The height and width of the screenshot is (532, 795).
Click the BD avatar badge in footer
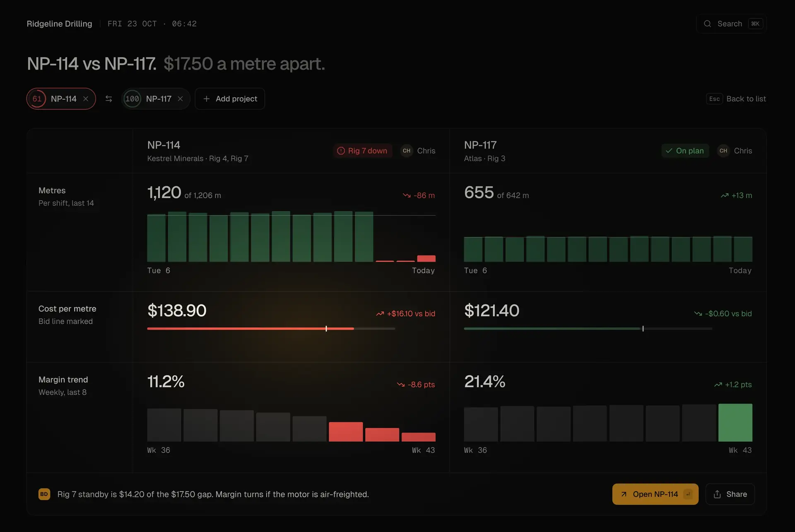click(44, 494)
